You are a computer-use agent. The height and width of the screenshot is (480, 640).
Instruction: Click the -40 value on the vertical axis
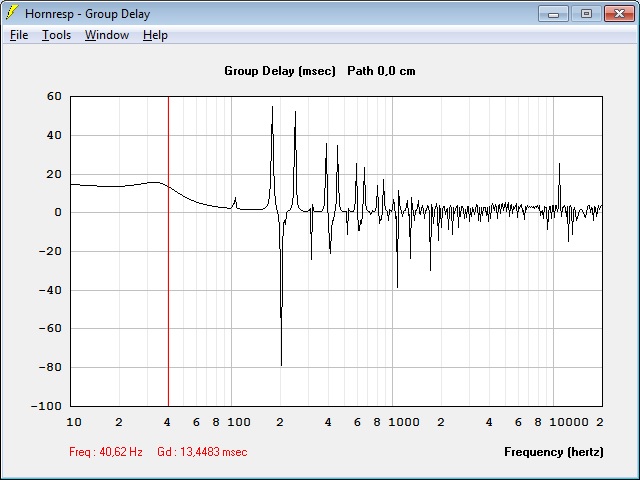(50, 290)
